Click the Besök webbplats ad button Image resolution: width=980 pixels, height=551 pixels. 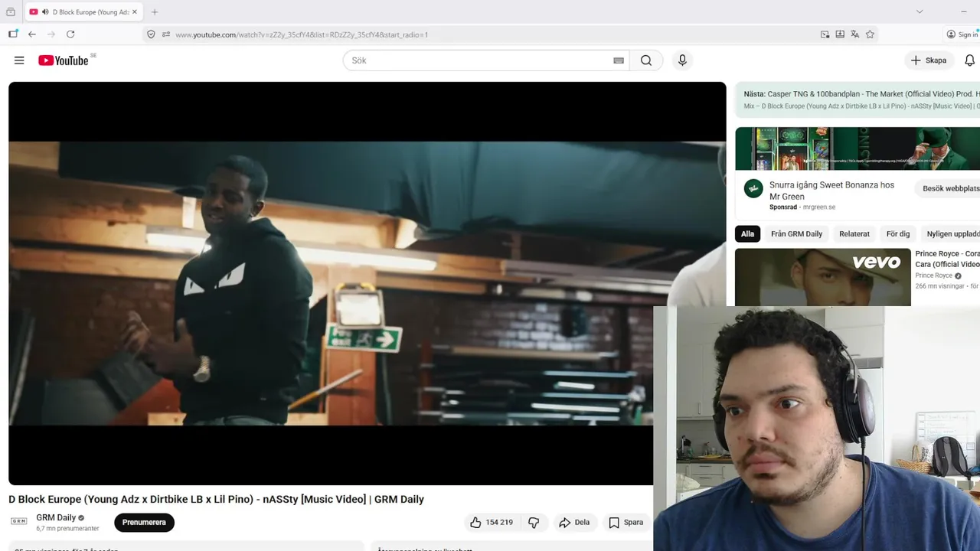(949, 188)
